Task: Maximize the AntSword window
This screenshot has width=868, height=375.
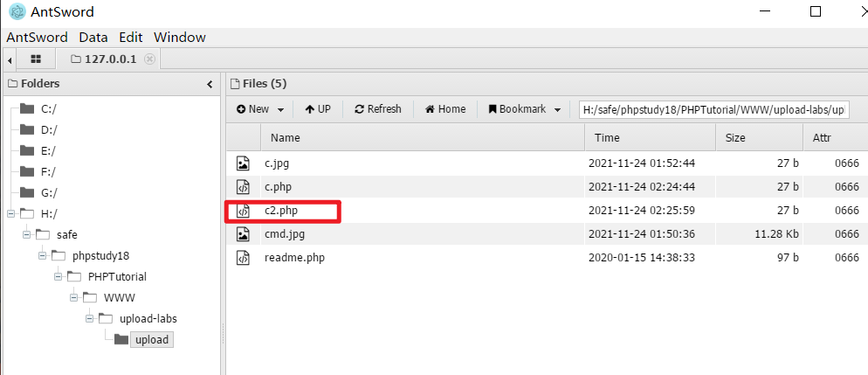Action: coord(815,11)
